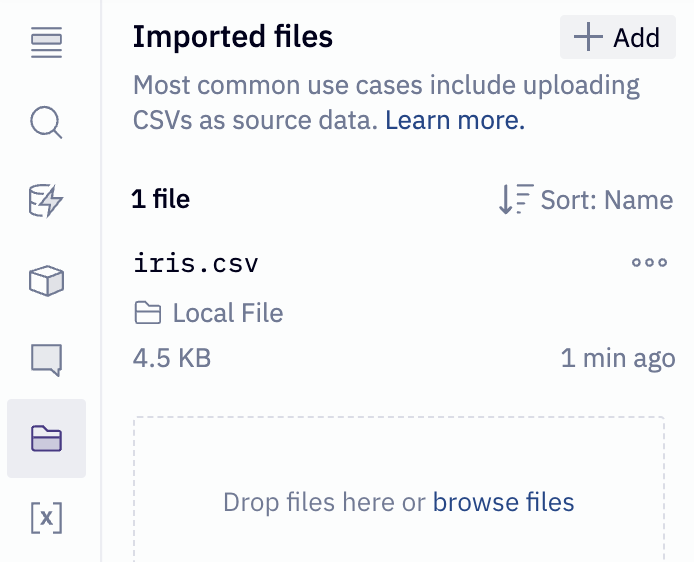Click the 1 file count label
This screenshot has width=694, height=562.
[x=161, y=200]
